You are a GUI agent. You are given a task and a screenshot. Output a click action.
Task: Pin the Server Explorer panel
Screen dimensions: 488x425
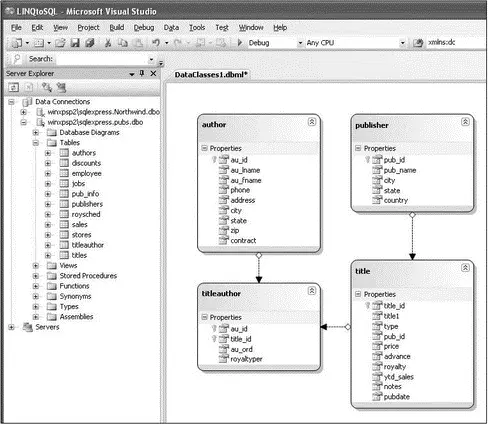click(142, 73)
